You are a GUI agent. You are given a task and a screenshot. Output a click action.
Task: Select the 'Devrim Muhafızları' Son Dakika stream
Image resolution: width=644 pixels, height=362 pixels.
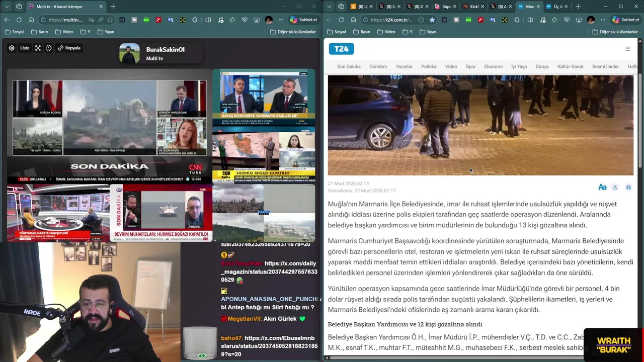[x=160, y=213]
